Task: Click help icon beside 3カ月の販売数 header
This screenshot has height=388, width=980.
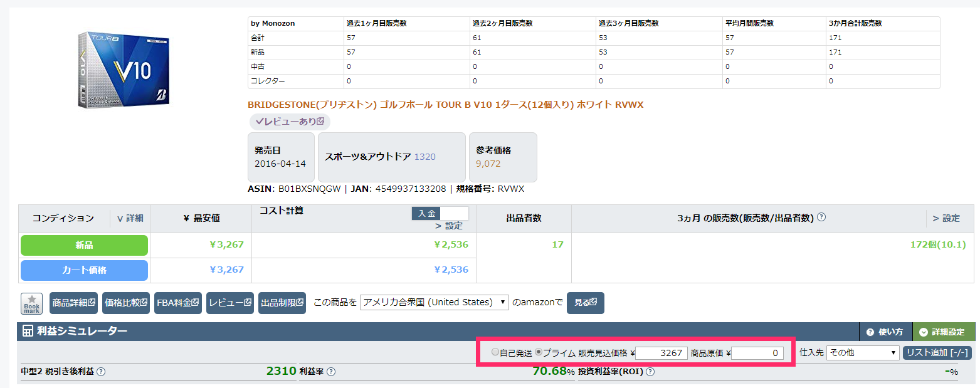Action: tap(821, 218)
